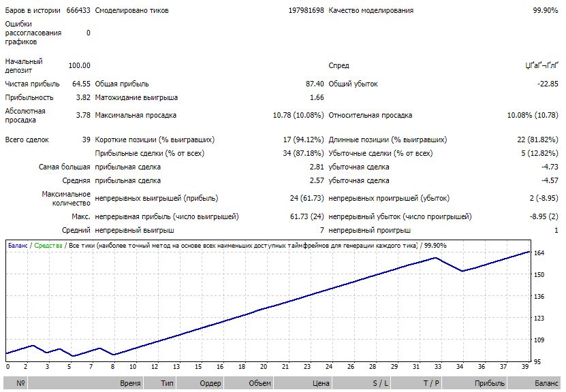Click largest profitable trade value 2.81
The image size is (566, 392).
317,167
